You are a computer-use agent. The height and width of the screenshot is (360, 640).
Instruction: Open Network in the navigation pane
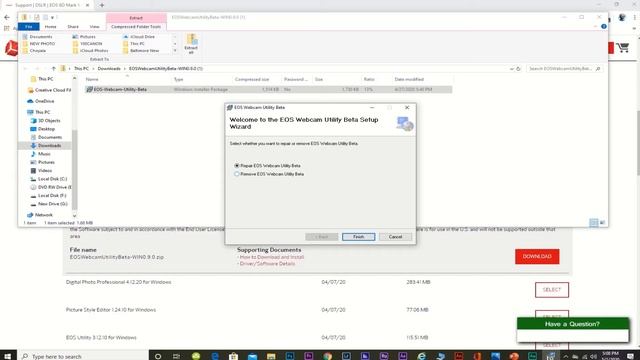(40, 215)
